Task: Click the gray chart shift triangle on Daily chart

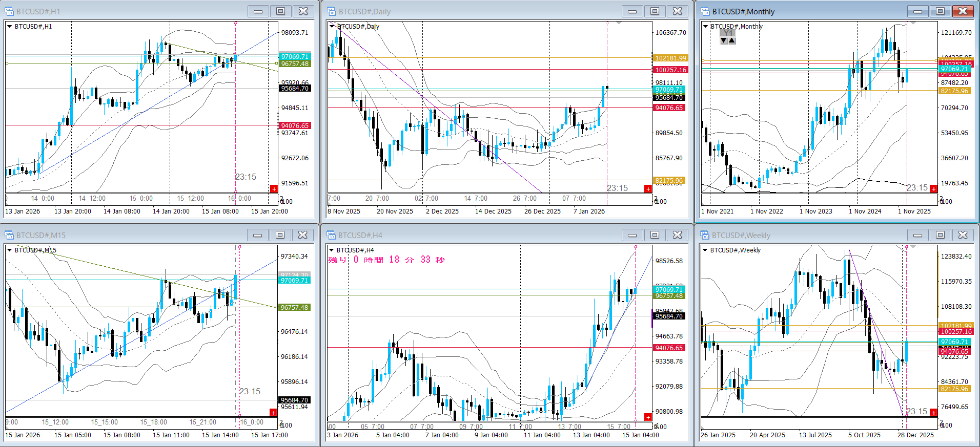Action: (x=619, y=23)
